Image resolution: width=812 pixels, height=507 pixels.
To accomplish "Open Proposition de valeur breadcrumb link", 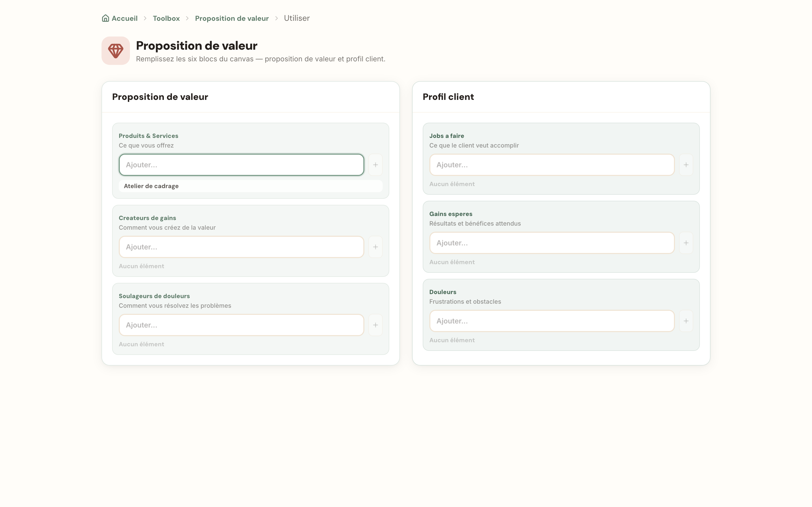I will [232, 18].
